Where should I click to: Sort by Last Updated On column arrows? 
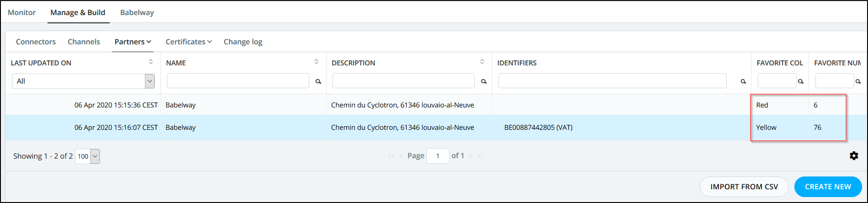click(151, 62)
